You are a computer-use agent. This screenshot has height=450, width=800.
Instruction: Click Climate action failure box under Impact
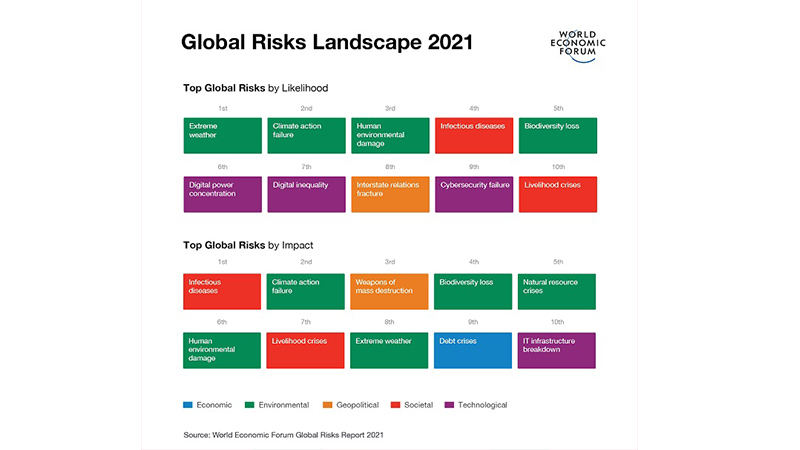click(306, 291)
